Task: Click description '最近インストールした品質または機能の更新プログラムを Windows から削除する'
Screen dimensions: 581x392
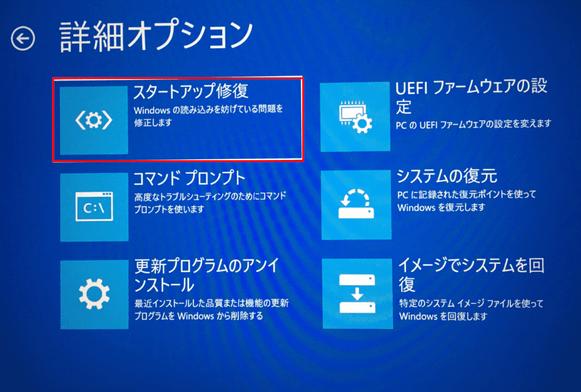Action: (211, 309)
